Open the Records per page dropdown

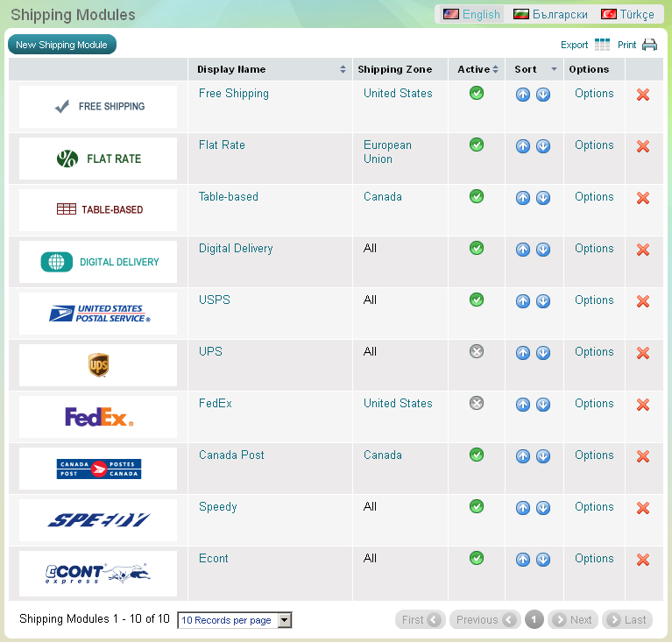[234, 620]
